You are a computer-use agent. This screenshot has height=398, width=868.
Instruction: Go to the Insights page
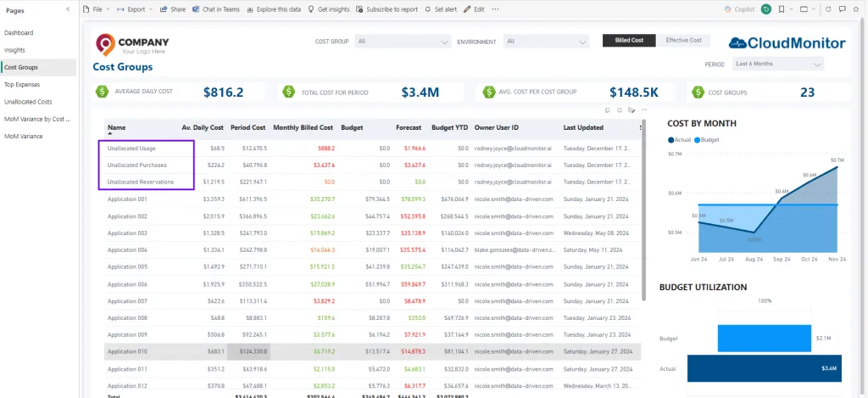tap(38, 50)
